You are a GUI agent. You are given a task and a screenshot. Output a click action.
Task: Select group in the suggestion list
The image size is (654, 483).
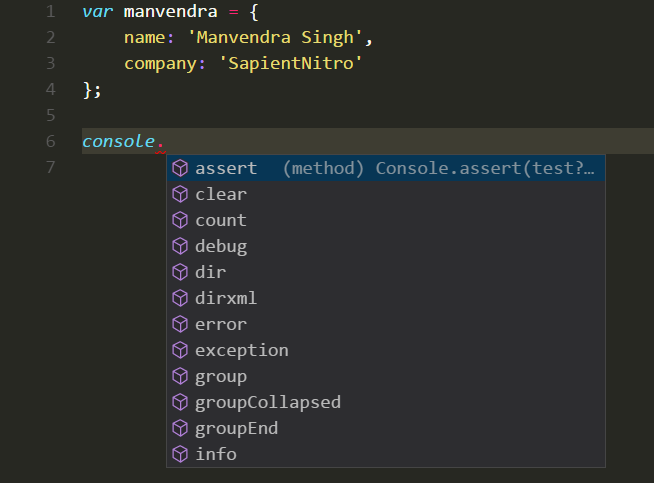[386, 376]
